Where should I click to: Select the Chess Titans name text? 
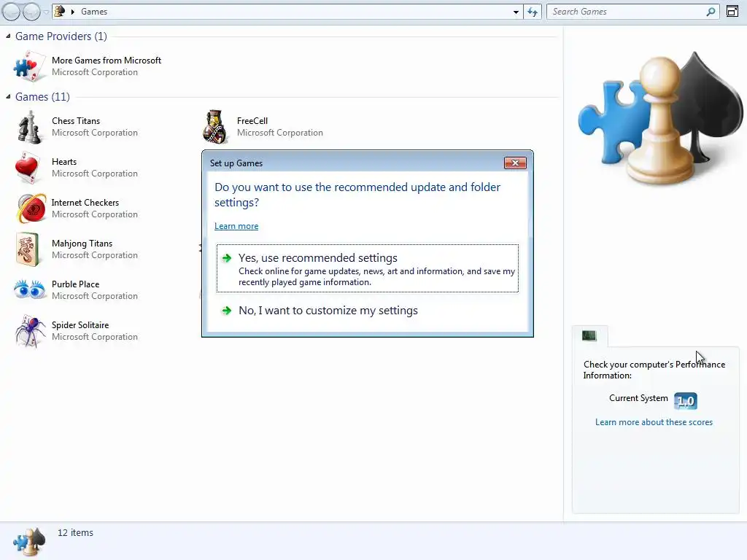tap(76, 121)
